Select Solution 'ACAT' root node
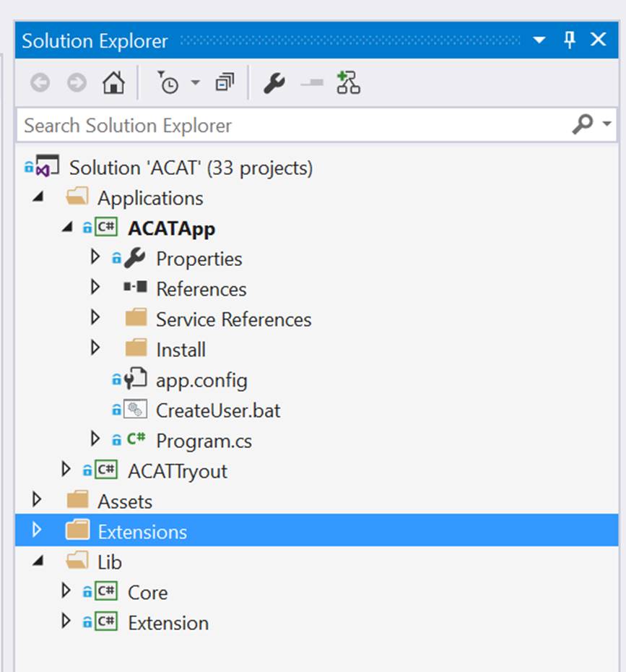Viewport: 626px width, 672px height. click(191, 168)
